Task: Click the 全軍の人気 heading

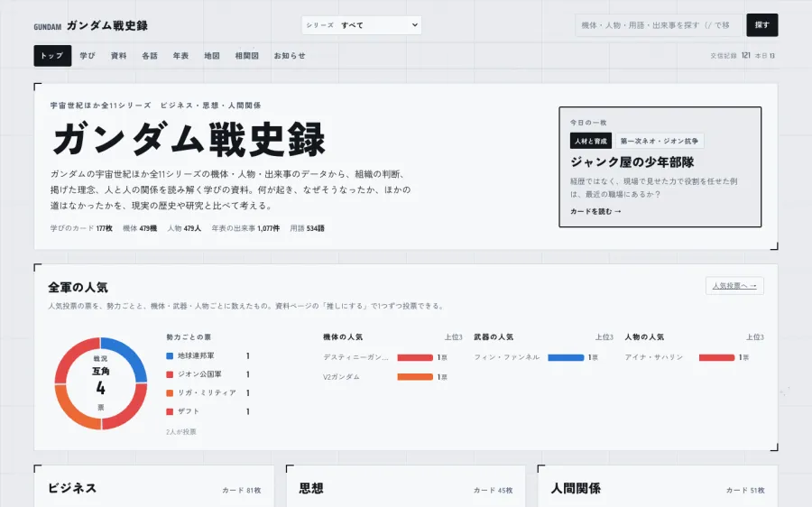Action: pos(78,288)
